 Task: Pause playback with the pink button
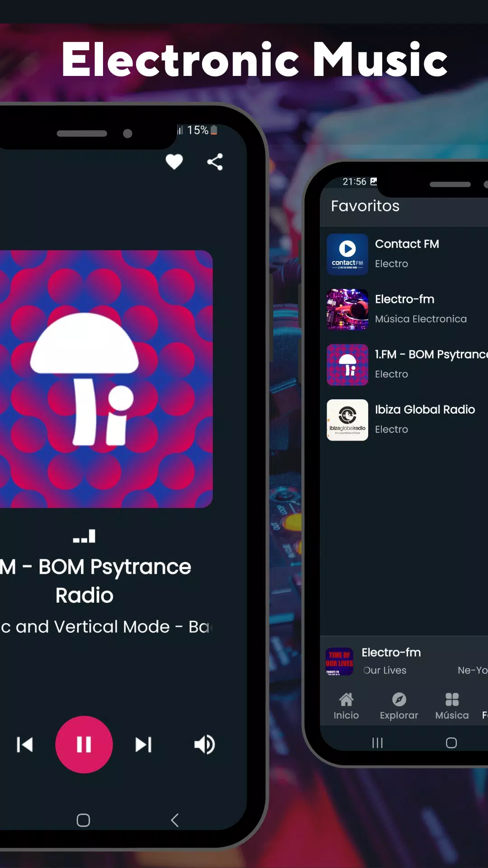click(x=84, y=745)
